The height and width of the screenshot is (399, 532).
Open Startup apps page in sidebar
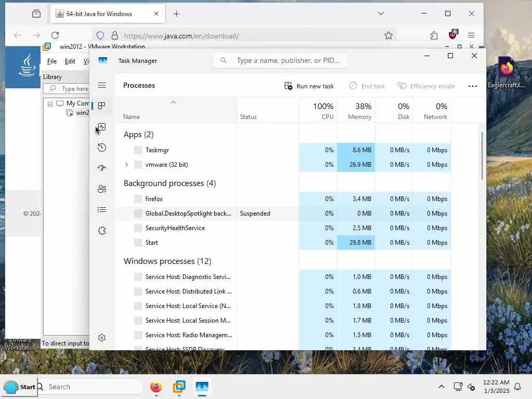click(x=102, y=168)
